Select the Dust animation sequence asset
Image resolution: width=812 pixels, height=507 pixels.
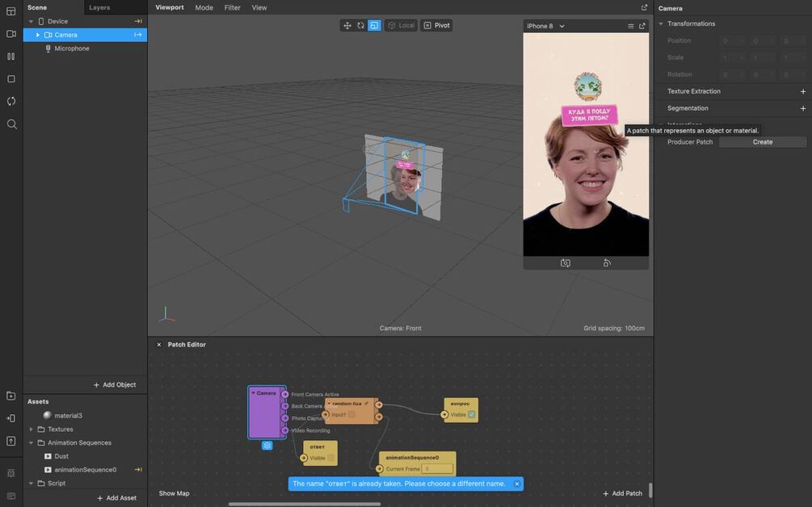pos(61,456)
